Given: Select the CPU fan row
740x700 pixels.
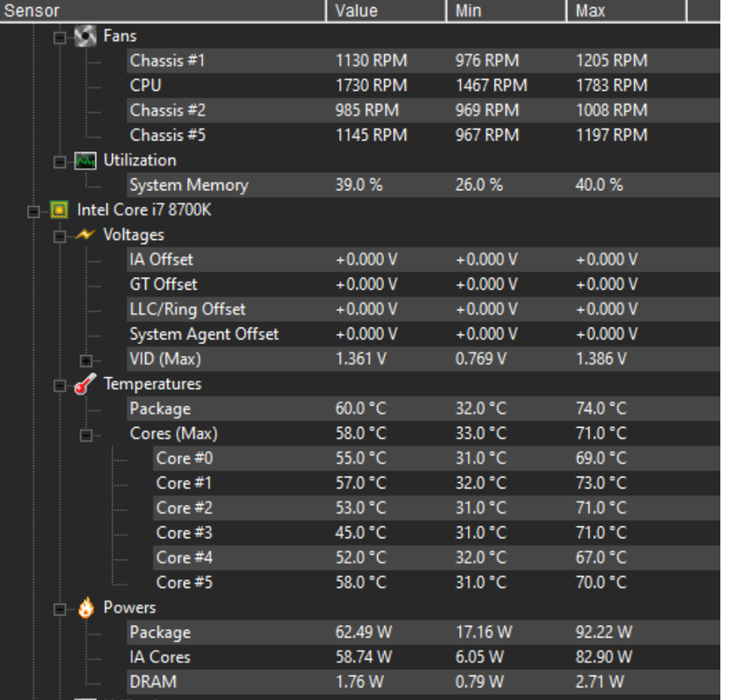Looking at the screenshot, I should (x=423, y=86).
